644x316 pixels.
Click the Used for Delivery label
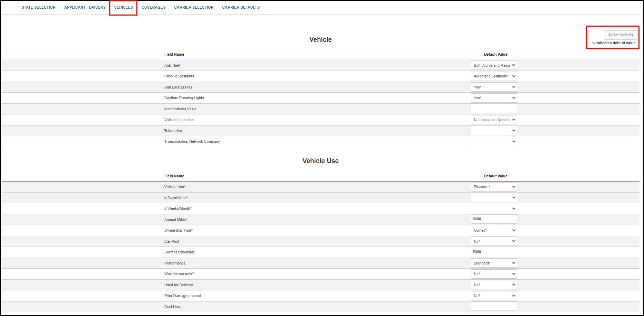[179, 285]
